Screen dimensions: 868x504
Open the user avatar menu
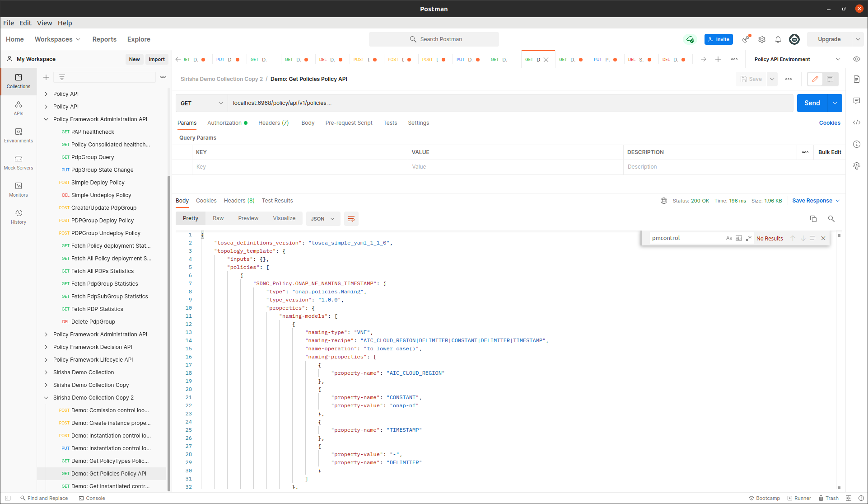point(794,39)
